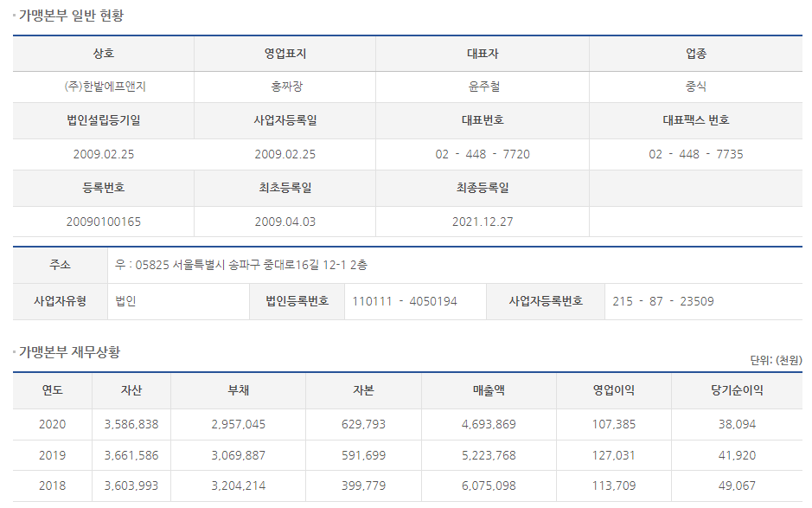Select last registration date 2021.12.27

tap(483, 222)
